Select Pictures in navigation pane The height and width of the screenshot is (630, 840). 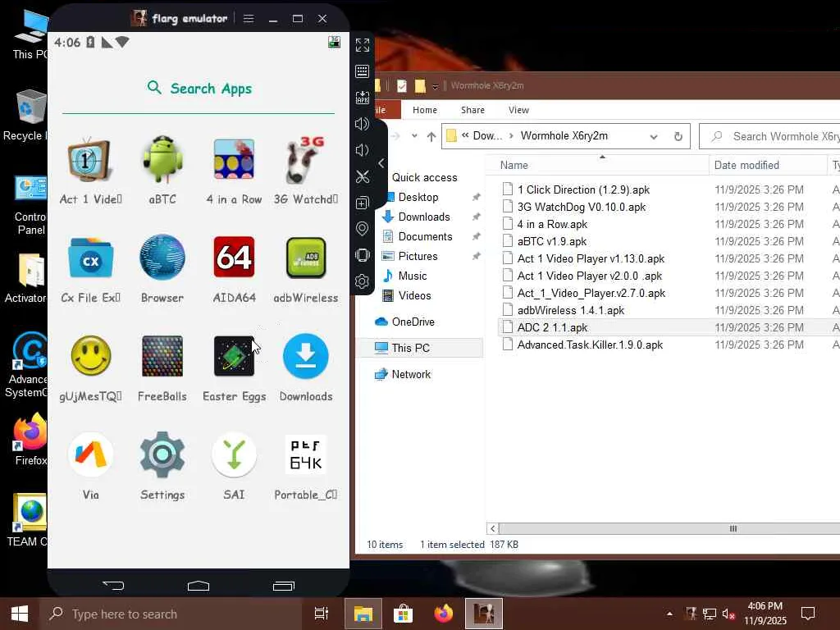[418, 256]
